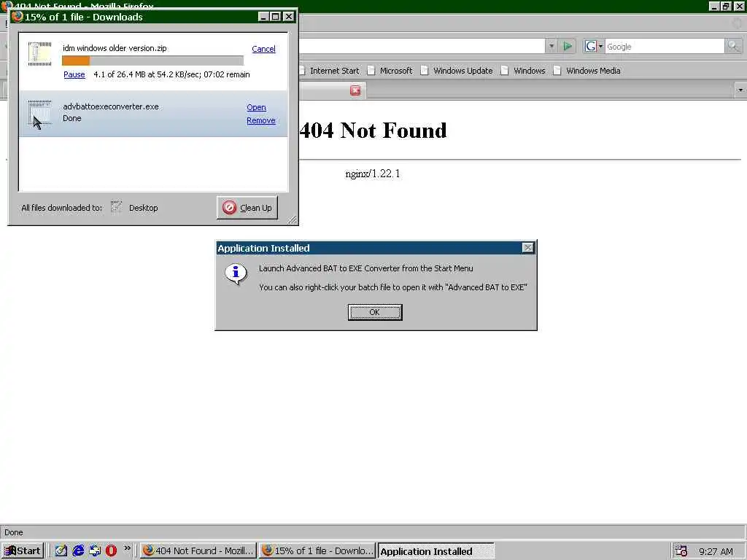Image resolution: width=747 pixels, height=560 pixels.
Task: Launch Internet Explorer from Quick Launch
Action: 78,551
